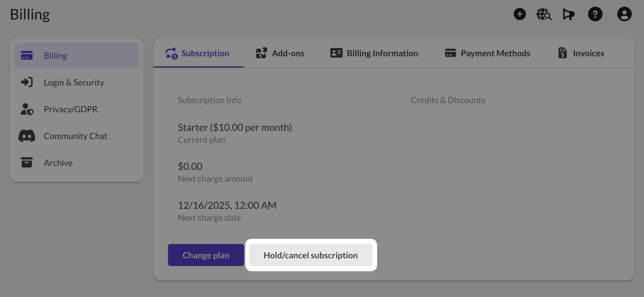Open the Archive sidebar item

coord(58,163)
